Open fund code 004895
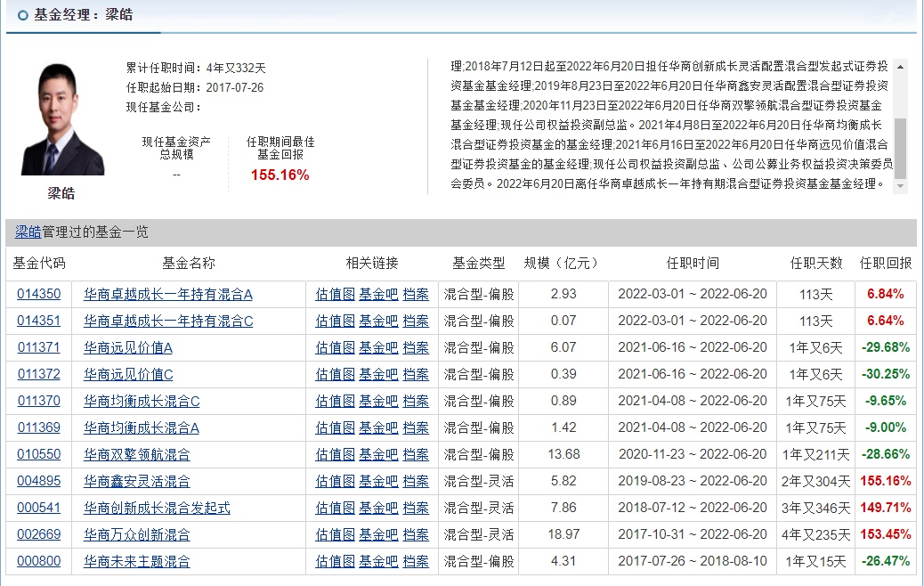This screenshot has width=924, height=586. (x=39, y=481)
